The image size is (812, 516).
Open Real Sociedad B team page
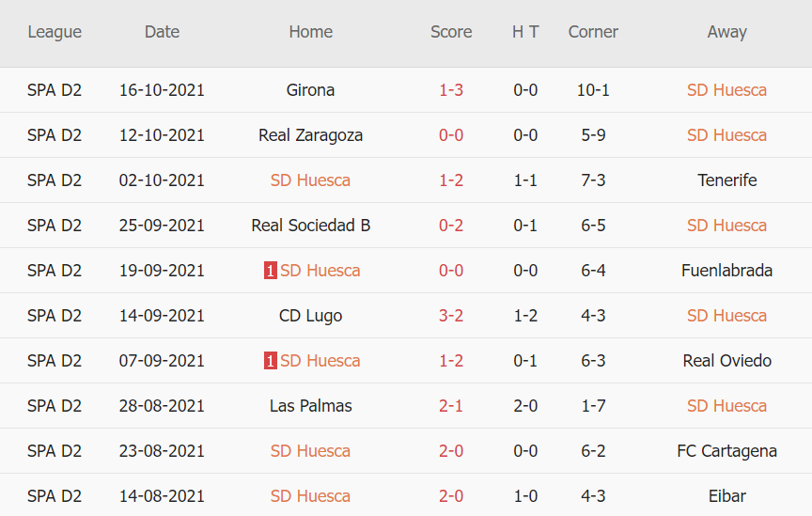tap(310, 226)
